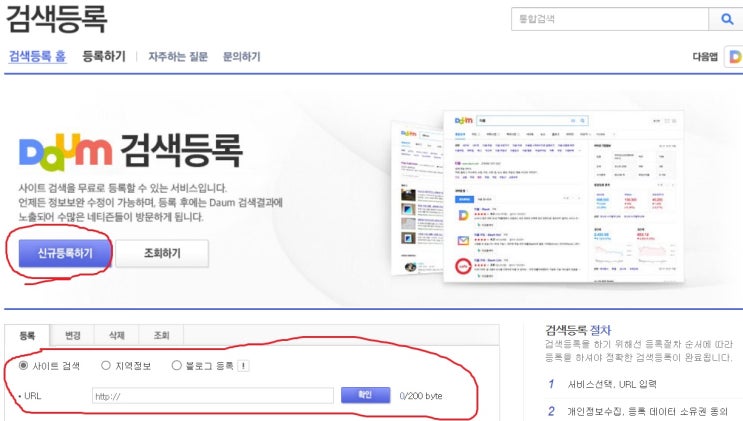The width and height of the screenshot is (743, 421).
Task: Switch to the 삭제 tab
Action: click(x=117, y=336)
